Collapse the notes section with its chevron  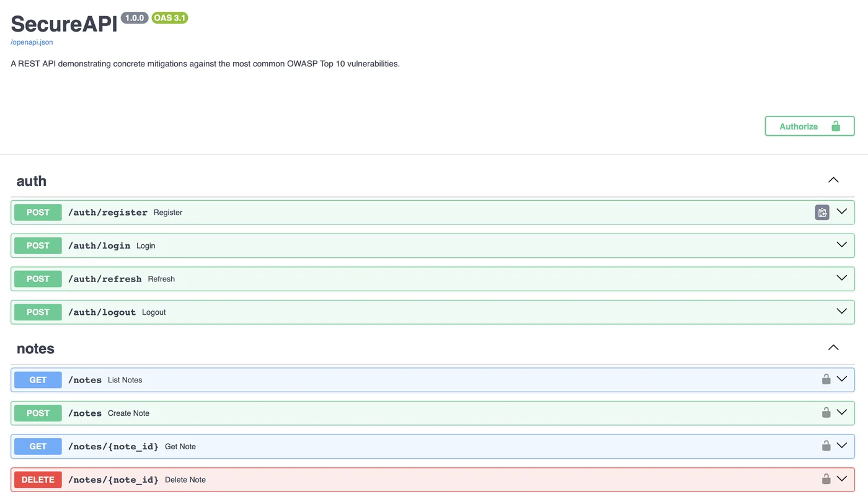(x=833, y=348)
